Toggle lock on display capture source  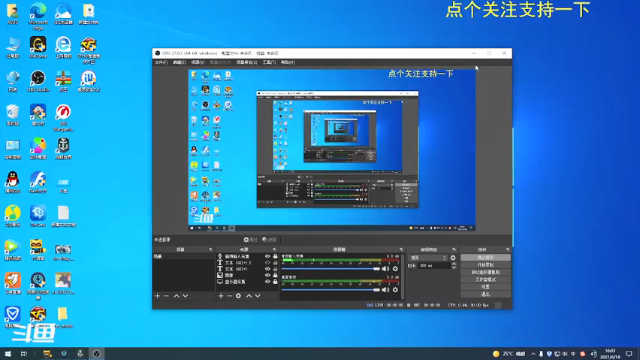[275, 282]
